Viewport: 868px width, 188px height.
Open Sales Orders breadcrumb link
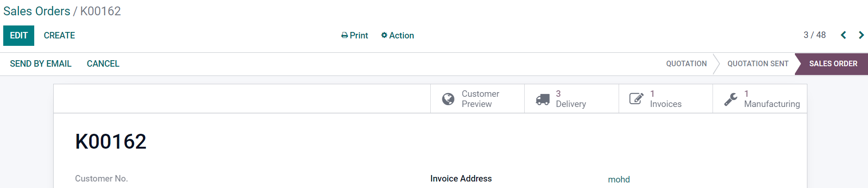pyautogui.click(x=37, y=11)
